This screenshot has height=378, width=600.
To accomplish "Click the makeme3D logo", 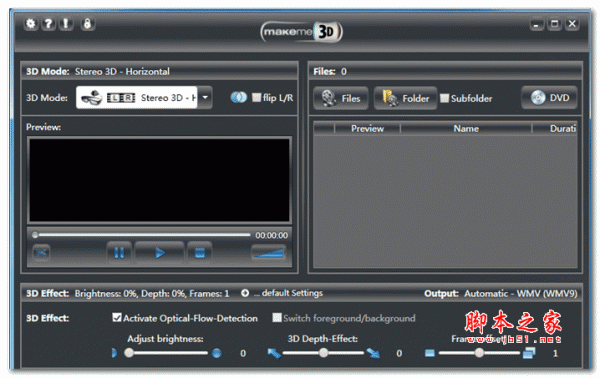I will click(302, 32).
